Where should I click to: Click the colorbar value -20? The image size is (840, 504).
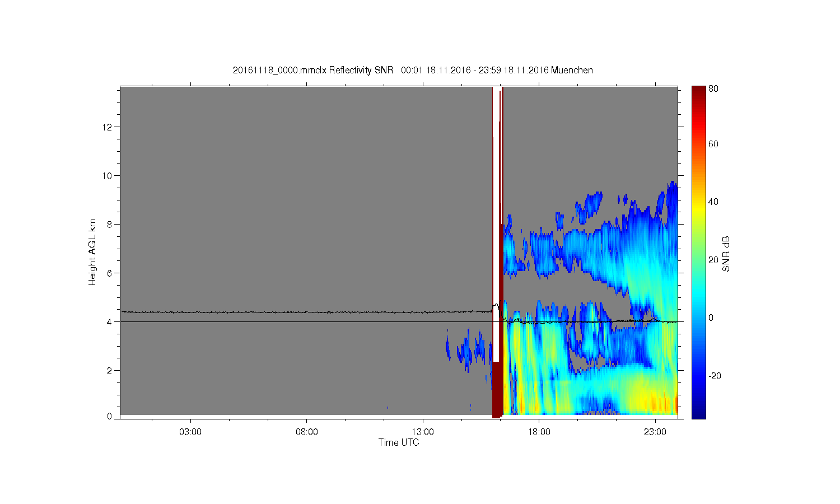pyautogui.click(x=715, y=376)
